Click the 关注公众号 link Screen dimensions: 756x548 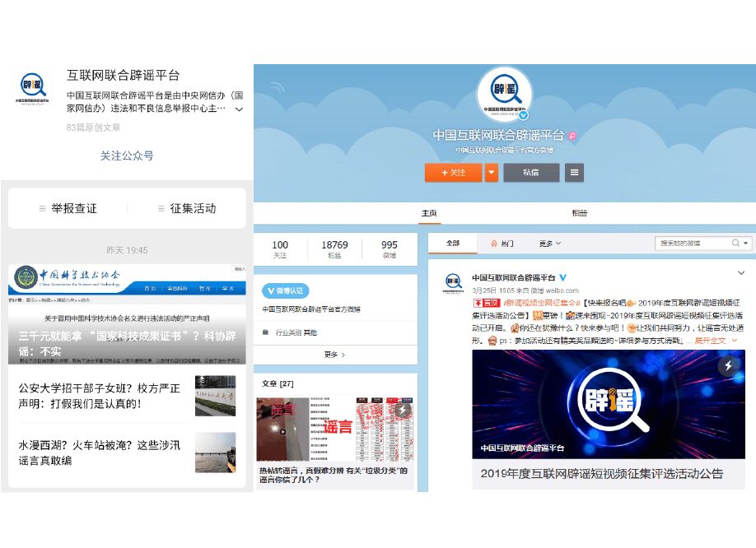click(127, 156)
